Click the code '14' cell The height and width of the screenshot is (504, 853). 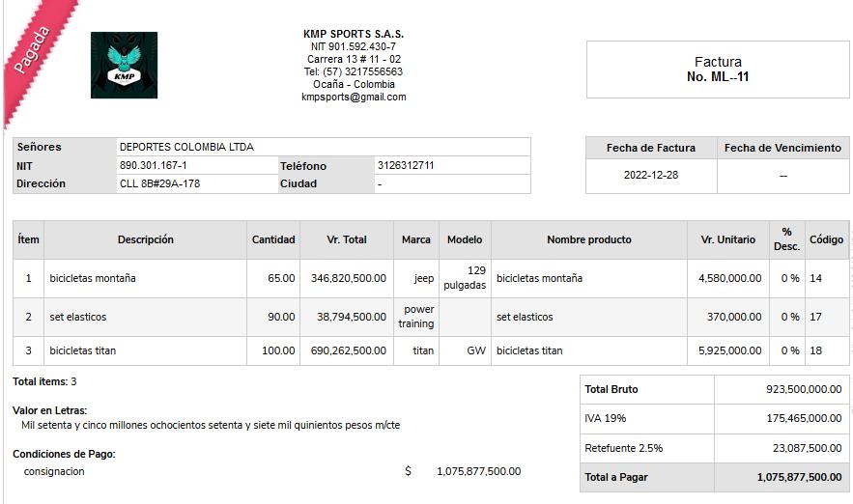[x=815, y=278]
